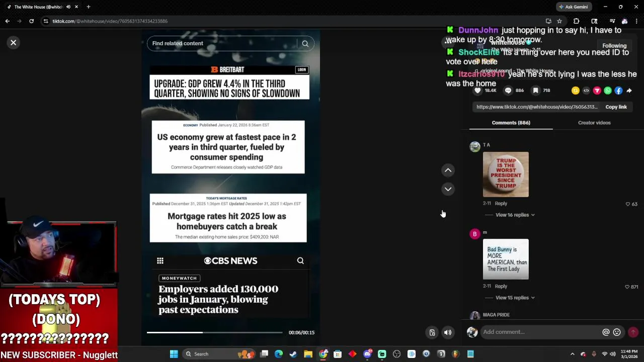Open T A commenter's profile avatar
This screenshot has width=644, height=362.
474,147
